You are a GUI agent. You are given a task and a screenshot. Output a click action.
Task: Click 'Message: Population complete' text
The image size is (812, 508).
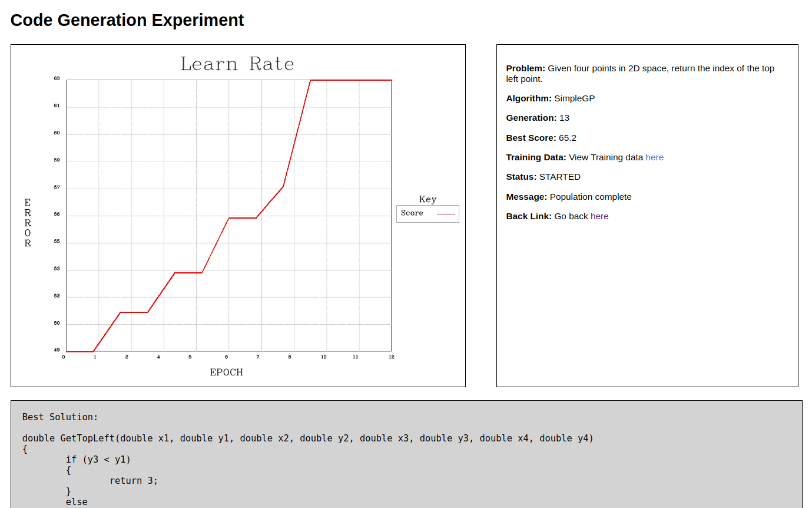(569, 197)
